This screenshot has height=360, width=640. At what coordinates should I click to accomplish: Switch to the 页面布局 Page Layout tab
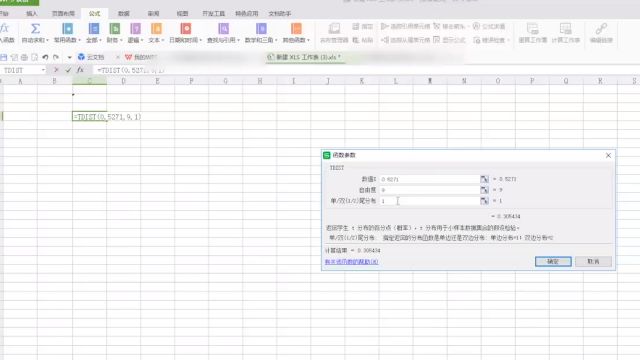63,13
